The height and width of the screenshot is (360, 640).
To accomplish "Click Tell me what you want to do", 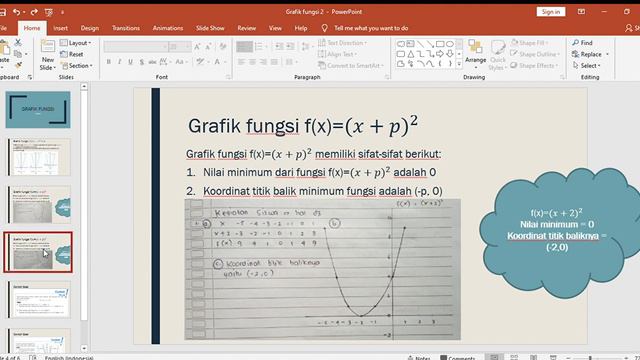I will click(371, 28).
